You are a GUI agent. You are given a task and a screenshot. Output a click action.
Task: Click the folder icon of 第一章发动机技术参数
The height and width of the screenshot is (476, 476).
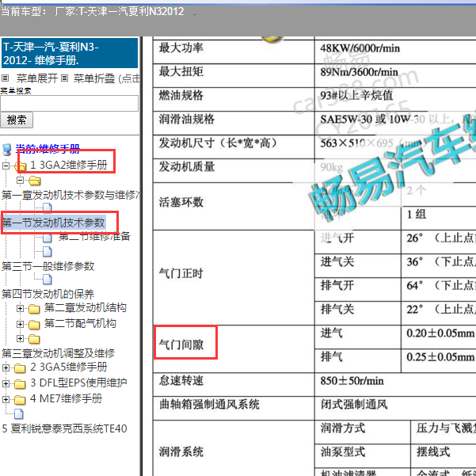point(34,181)
